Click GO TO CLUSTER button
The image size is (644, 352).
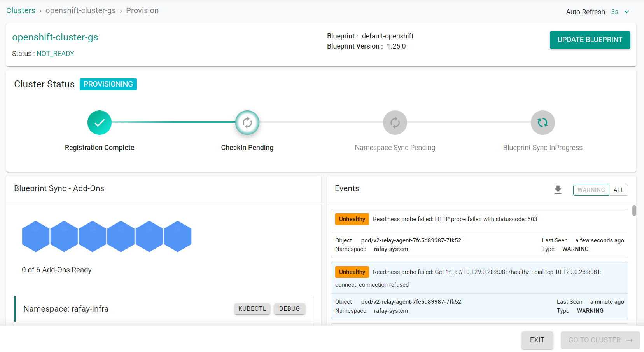[600, 340]
